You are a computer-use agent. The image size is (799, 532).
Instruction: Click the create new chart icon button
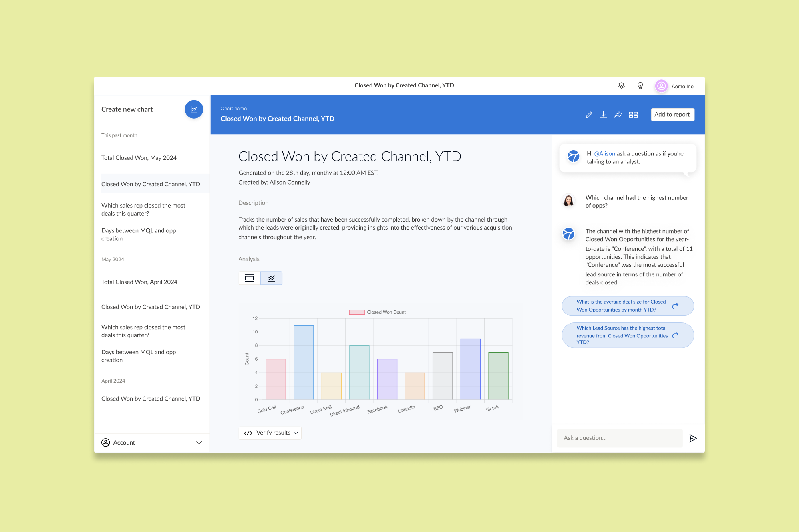(194, 109)
